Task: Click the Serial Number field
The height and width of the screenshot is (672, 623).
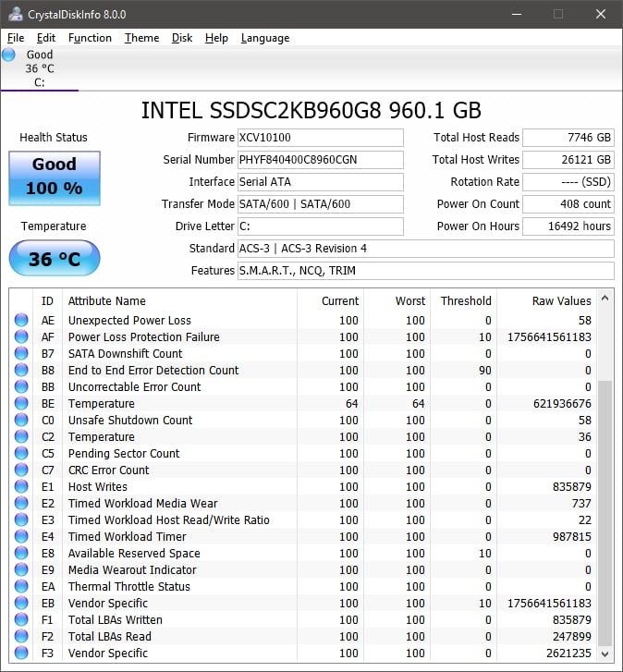Action: click(321, 160)
